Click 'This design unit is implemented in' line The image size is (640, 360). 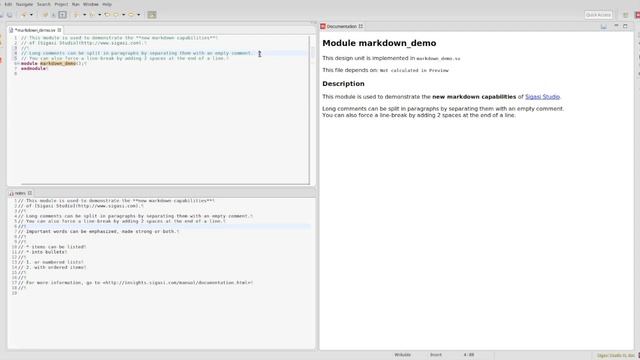(x=391, y=58)
